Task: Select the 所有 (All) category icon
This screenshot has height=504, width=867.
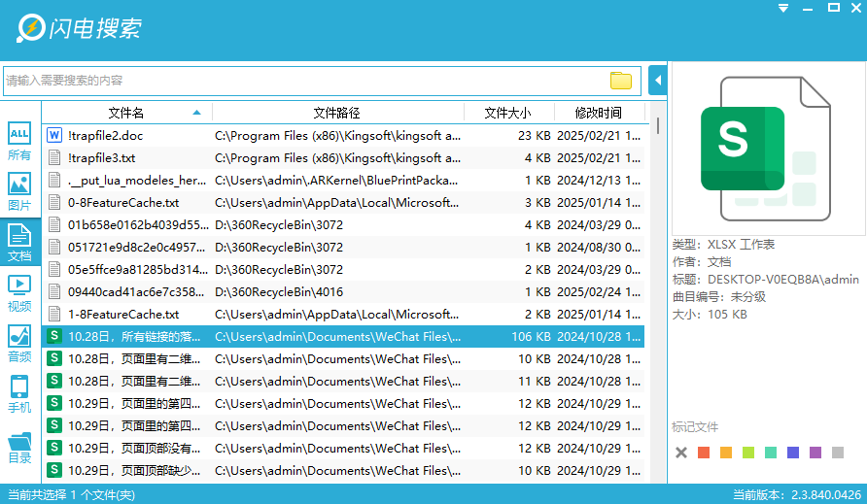Action: click(x=19, y=141)
